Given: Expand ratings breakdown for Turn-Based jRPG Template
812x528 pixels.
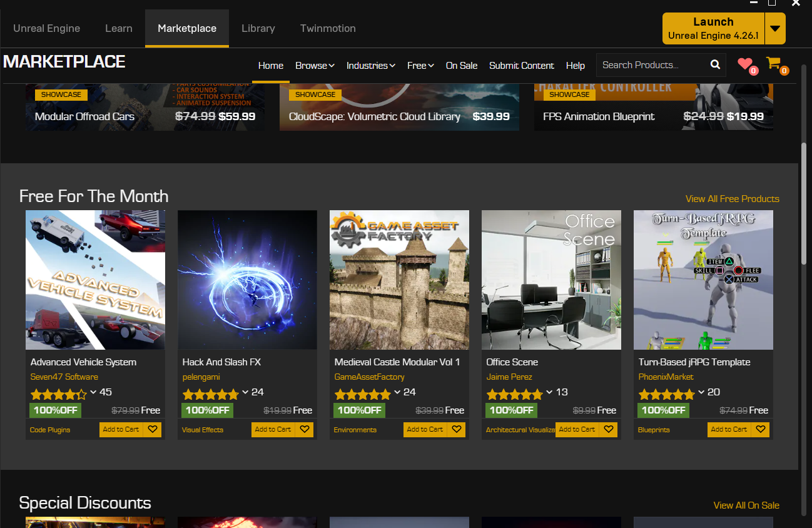Looking at the screenshot, I should coord(701,392).
